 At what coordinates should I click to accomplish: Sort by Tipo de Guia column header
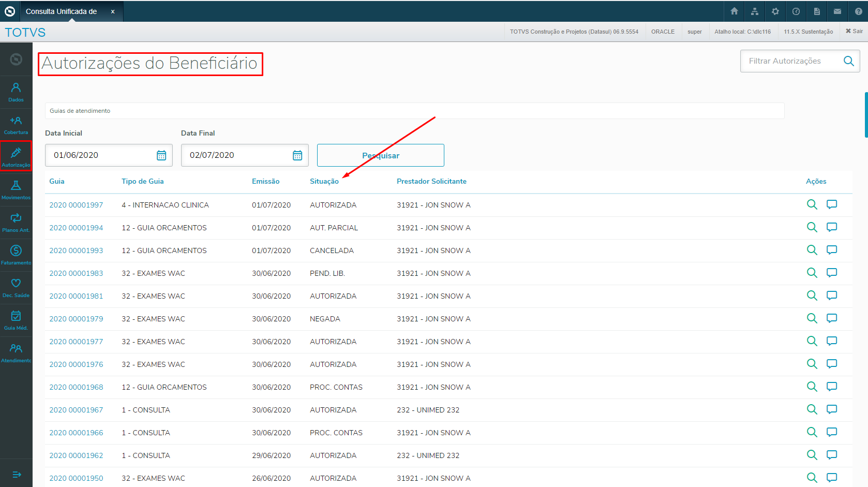click(x=143, y=181)
